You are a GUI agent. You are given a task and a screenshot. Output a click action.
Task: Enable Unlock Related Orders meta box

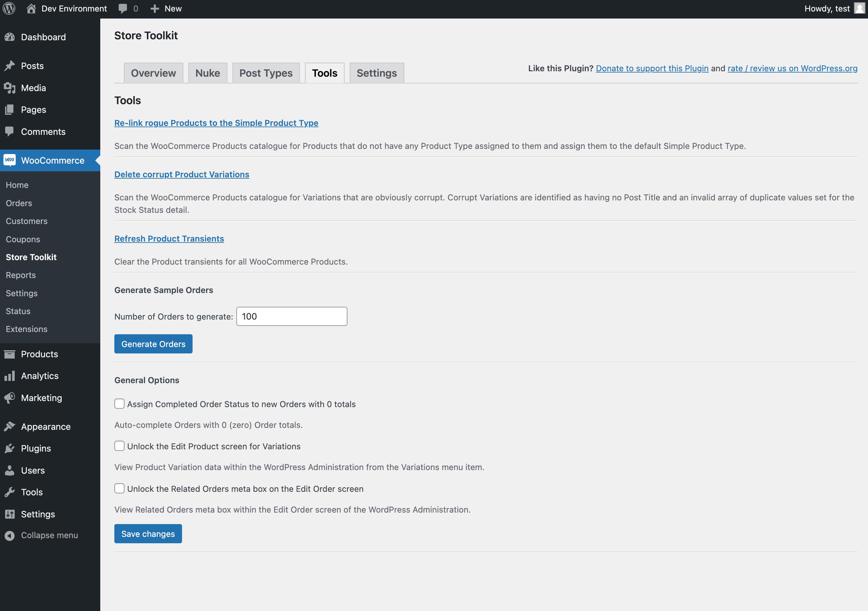119,488
